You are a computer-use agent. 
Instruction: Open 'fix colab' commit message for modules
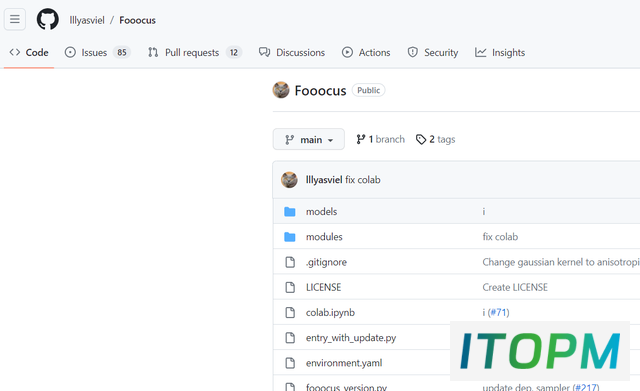(500, 237)
